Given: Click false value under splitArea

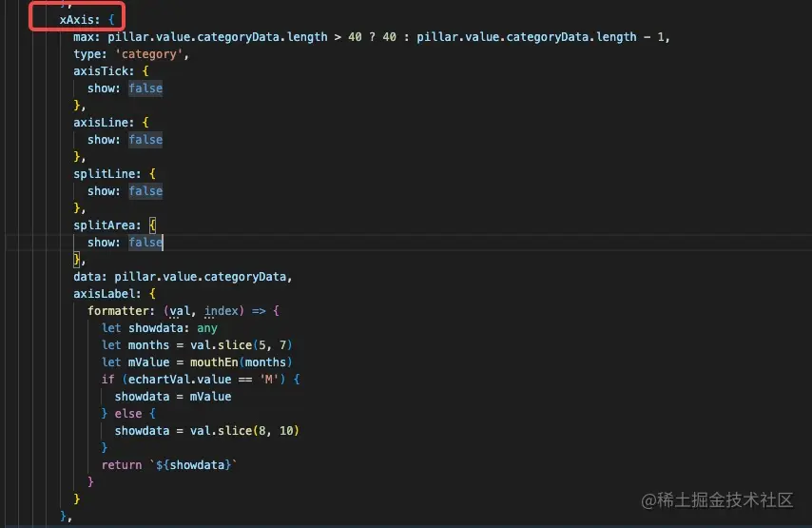Looking at the screenshot, I should (x=145, y=243).
